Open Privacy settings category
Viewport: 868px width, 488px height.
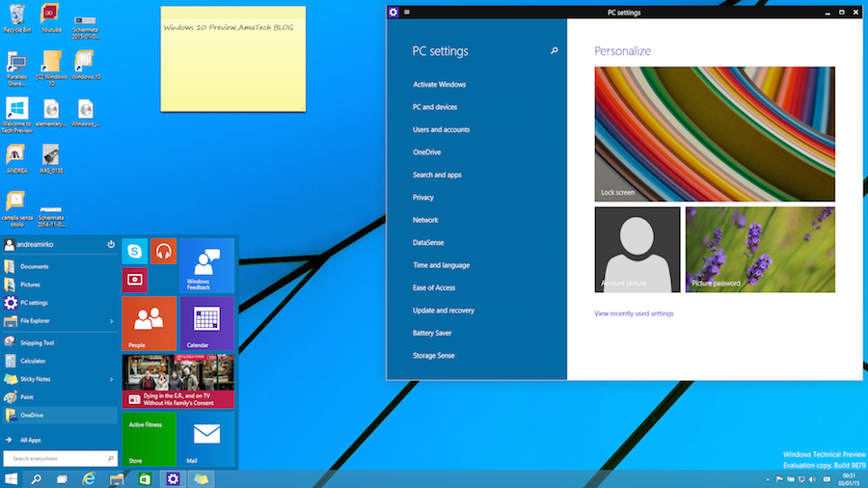click(423, 198)
